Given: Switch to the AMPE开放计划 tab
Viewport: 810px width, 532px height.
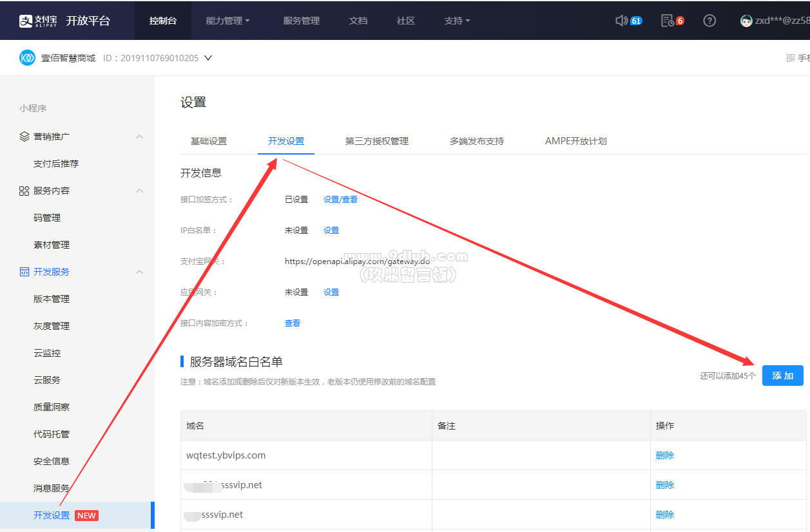Looking at the screenshot, I should click(x=576, y=141).
